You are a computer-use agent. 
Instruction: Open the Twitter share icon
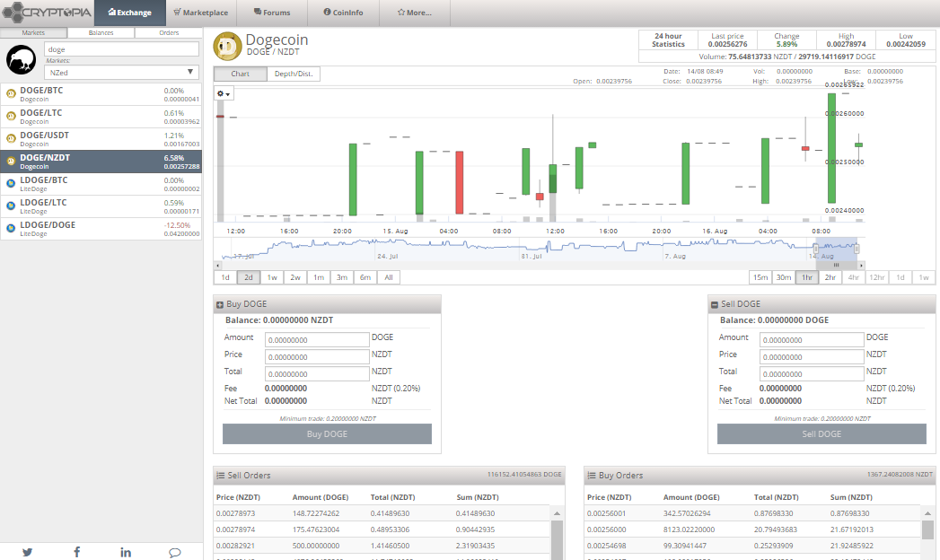click(28, 552)
